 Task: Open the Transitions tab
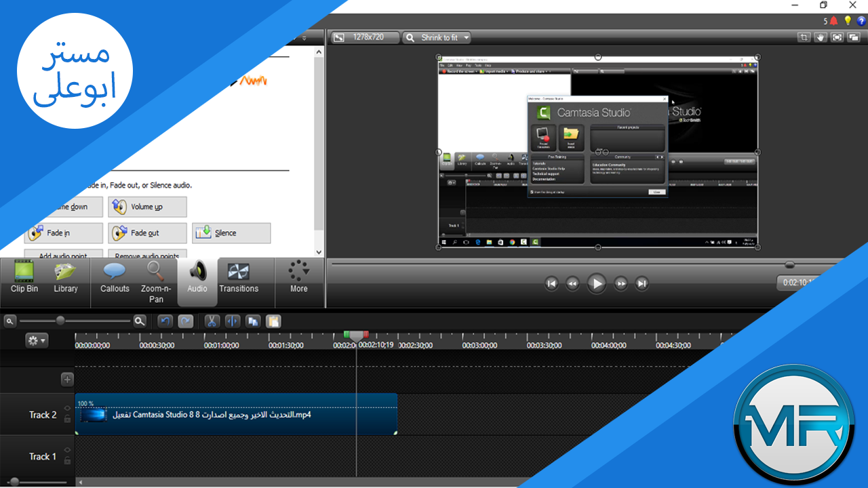(239, 278)
